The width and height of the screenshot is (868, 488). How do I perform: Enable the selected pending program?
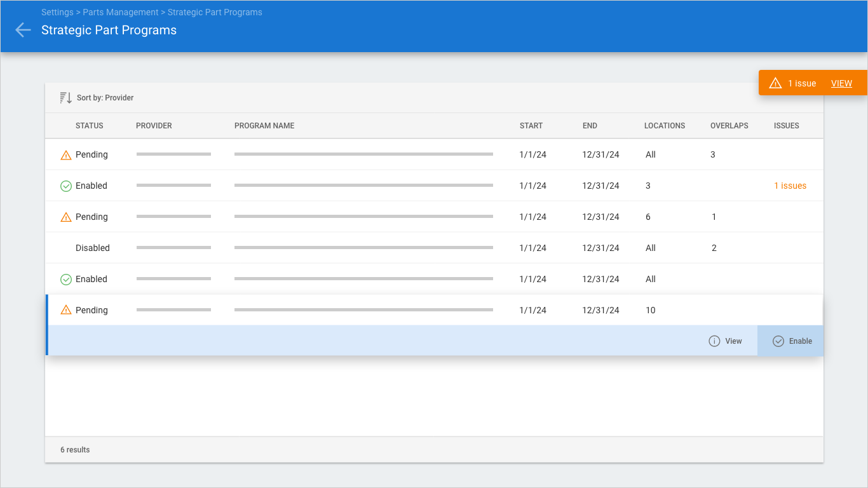point(790,341)
